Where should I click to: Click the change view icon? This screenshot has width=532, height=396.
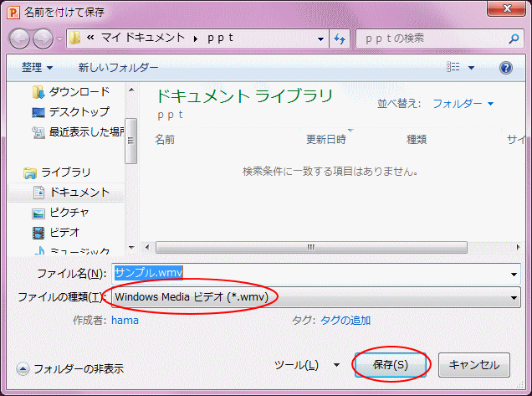(453, 67)
